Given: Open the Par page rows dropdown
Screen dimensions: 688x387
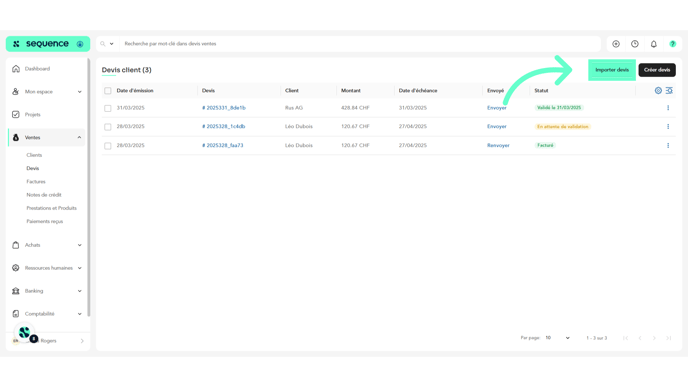Looking at the screenshot, I should click(x=557, y=338).
